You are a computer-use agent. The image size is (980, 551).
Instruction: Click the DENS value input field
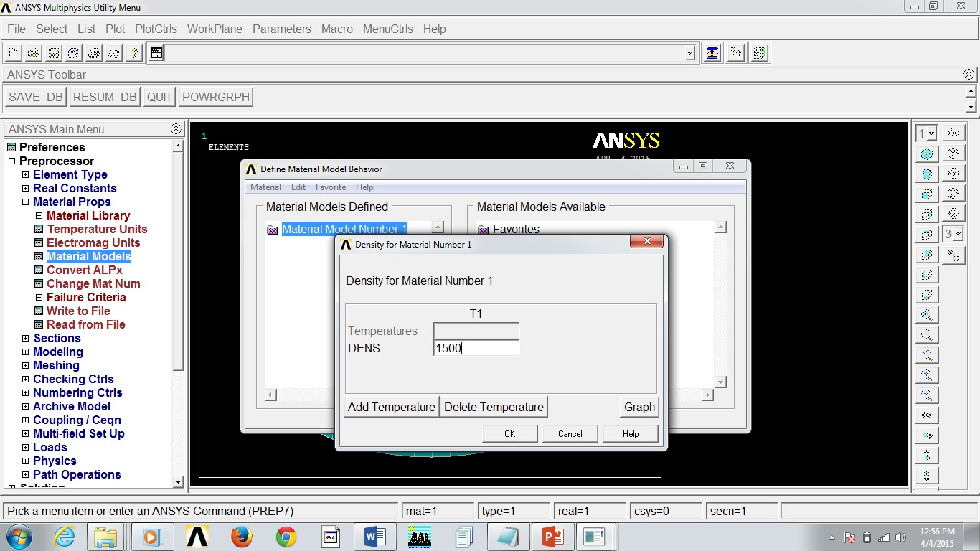coord(476,348)
